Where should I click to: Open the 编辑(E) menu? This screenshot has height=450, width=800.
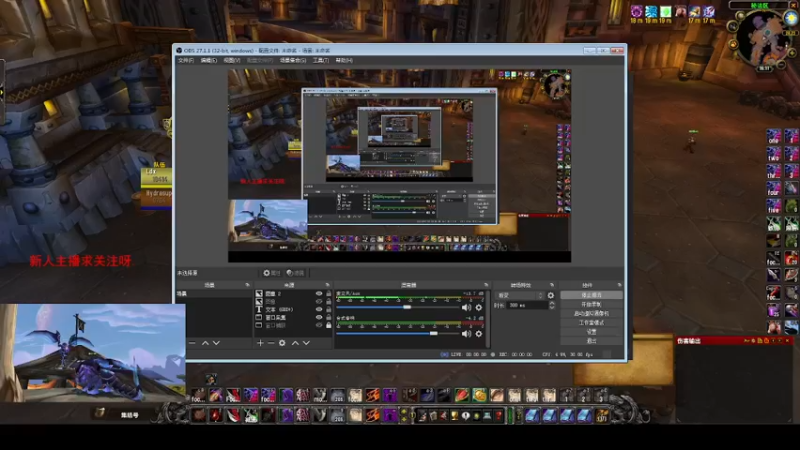click(x=208, y=60)
